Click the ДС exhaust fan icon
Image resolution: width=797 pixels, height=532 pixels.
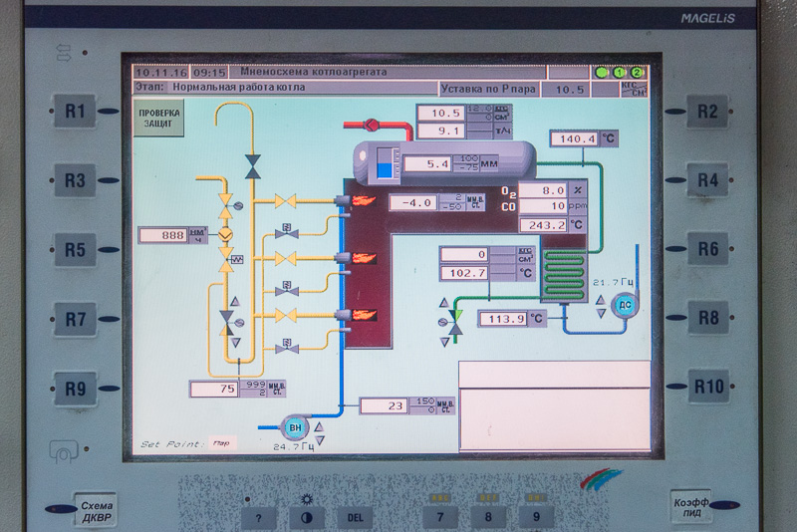click(x=625, y=306)
